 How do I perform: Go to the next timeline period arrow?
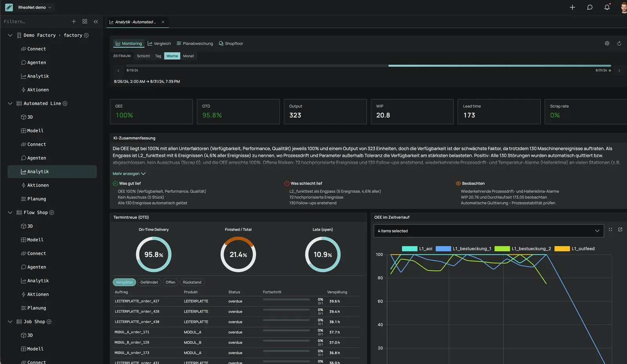click(619, 71)
